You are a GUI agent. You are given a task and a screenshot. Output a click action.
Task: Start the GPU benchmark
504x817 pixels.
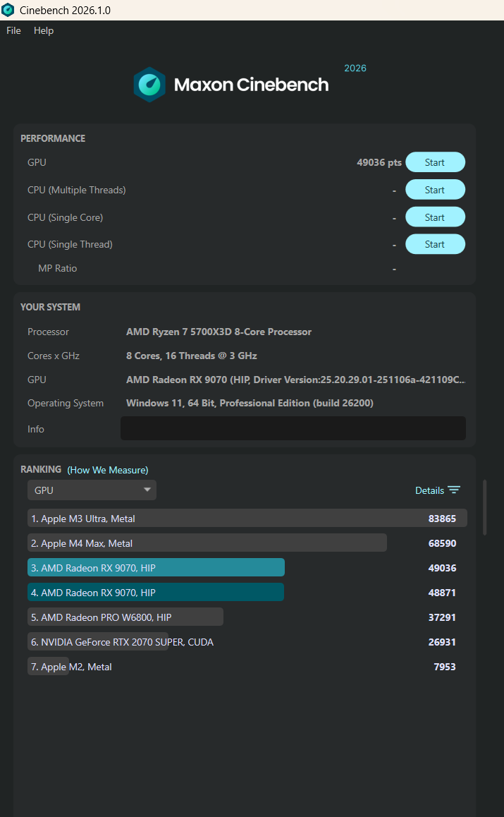click(435, 162)
